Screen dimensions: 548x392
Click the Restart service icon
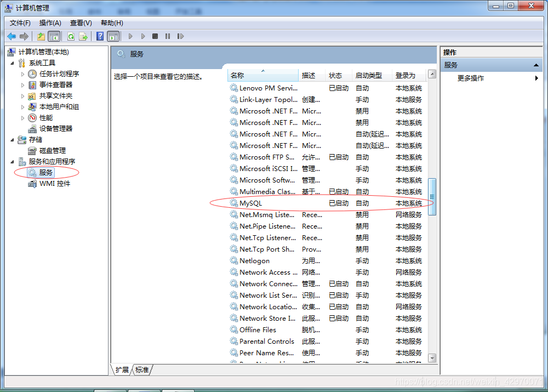180,36
